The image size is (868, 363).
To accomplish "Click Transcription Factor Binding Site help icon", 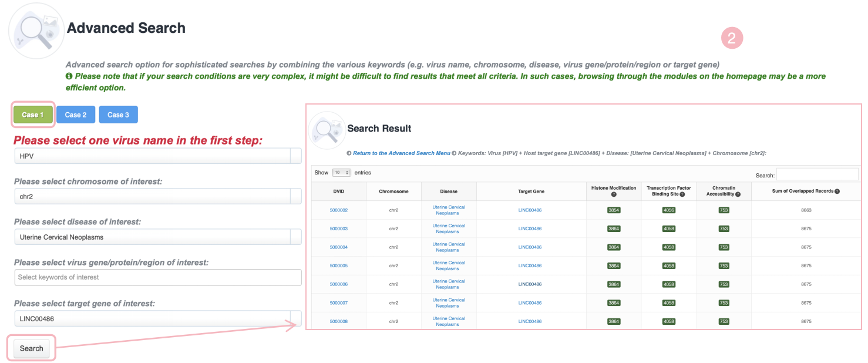I will coord(682,194).
